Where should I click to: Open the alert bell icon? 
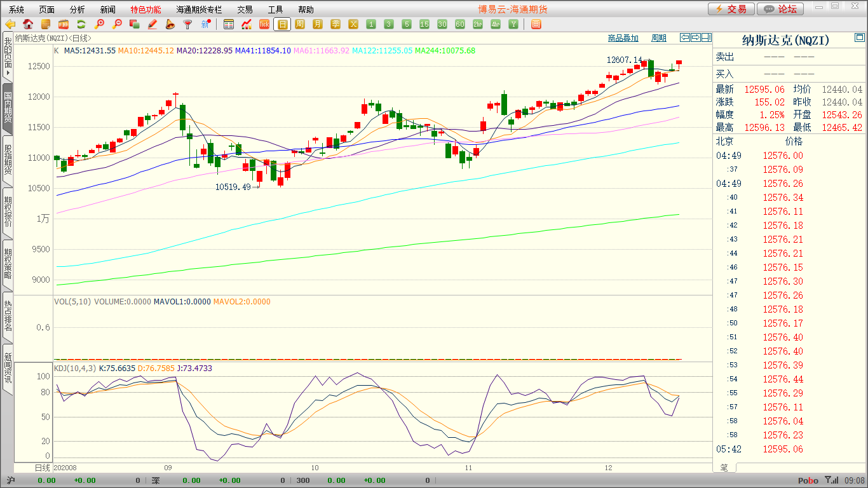point(170,24)
